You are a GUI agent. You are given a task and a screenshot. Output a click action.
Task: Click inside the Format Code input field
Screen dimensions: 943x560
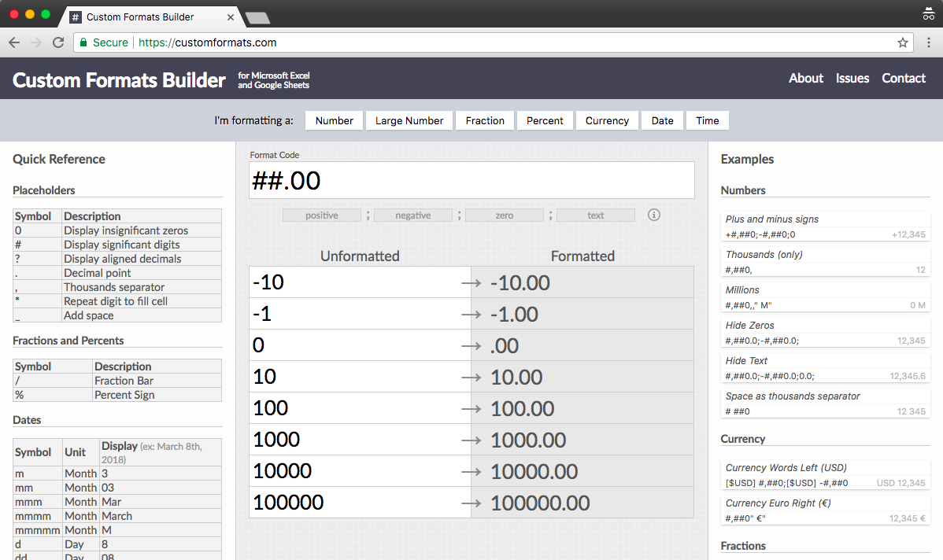point(471,180)
